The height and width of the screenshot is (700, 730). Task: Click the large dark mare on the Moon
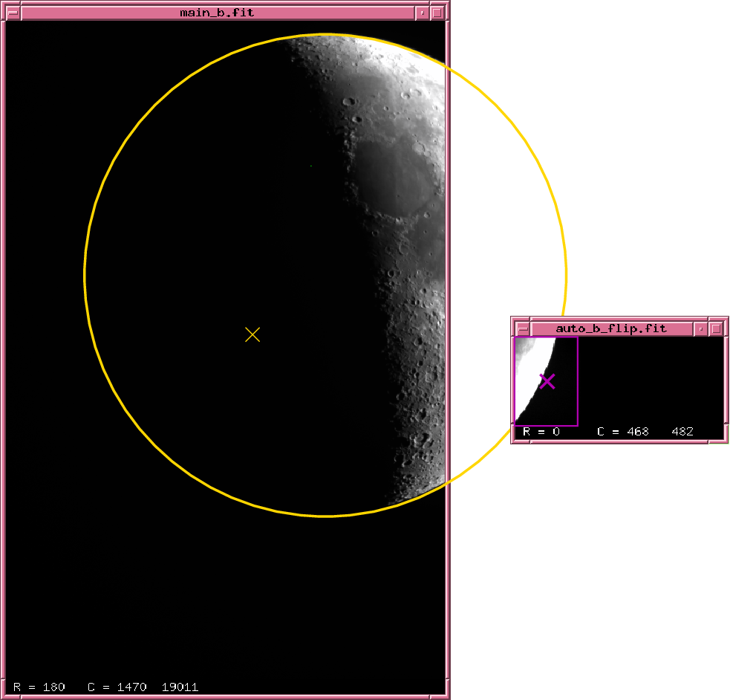coord(397,175)
